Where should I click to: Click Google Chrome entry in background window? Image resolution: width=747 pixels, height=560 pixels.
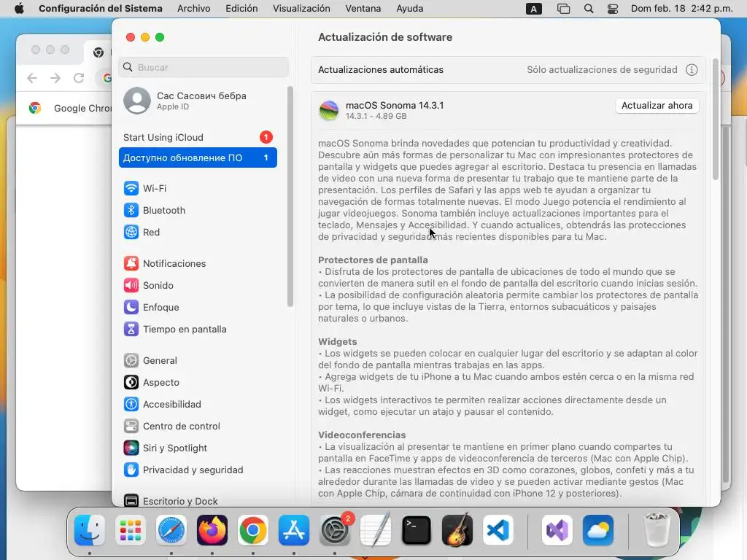point(70,108)
